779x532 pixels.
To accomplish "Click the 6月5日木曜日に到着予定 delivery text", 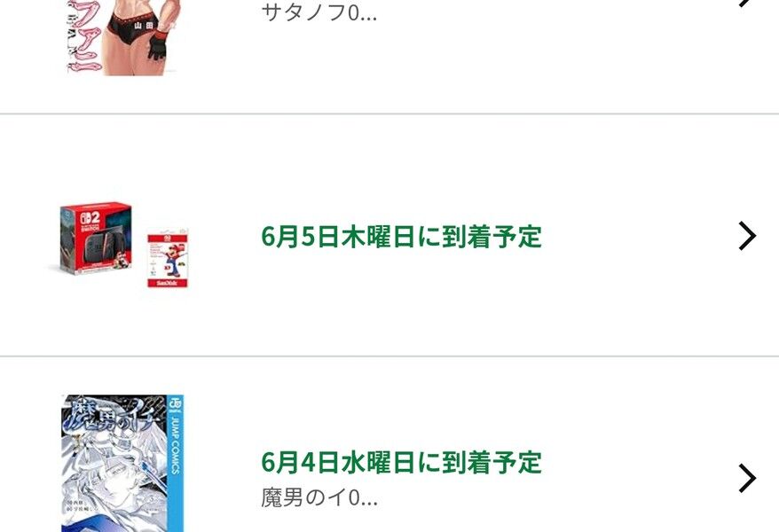I will (x=401, y=236).
